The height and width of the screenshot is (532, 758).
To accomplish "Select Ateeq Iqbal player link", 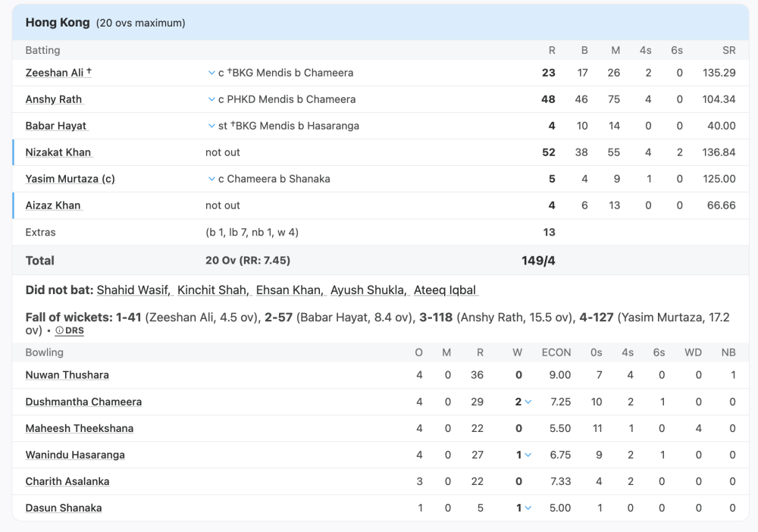I will 445,290.
